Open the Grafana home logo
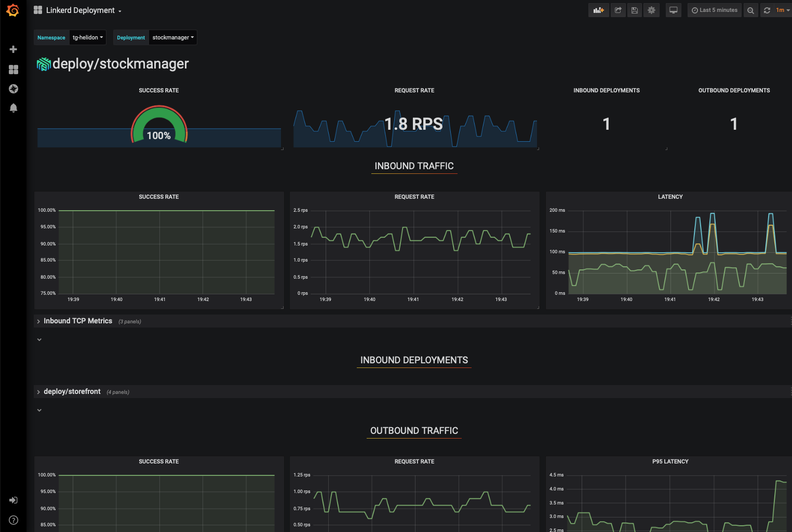 tap(13, 10)
